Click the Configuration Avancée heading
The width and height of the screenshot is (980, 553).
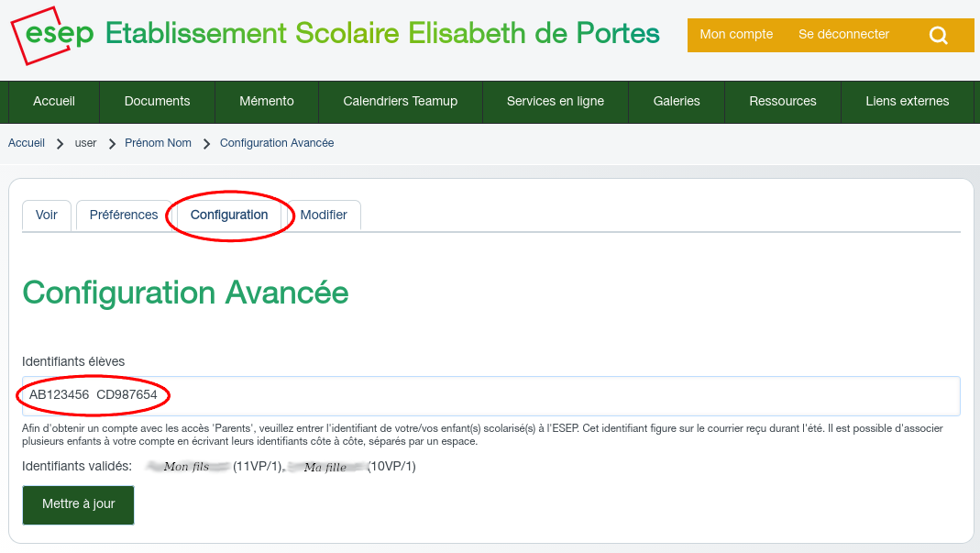[185, 293]
